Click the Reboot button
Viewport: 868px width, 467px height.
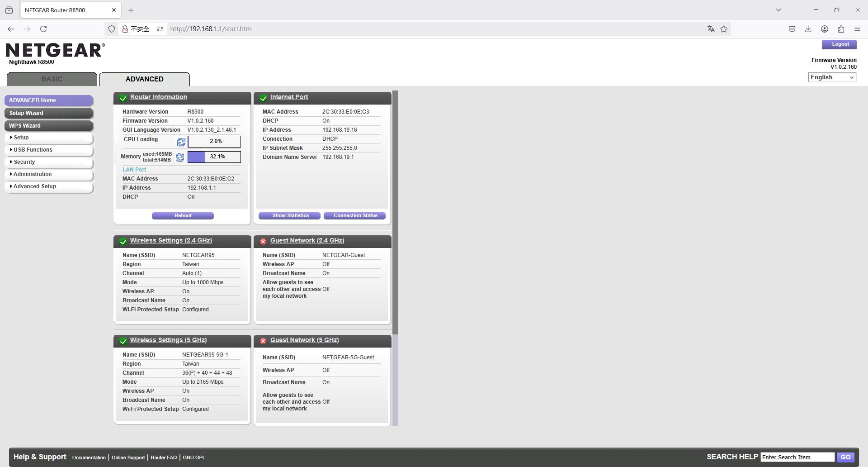(183, 216)
